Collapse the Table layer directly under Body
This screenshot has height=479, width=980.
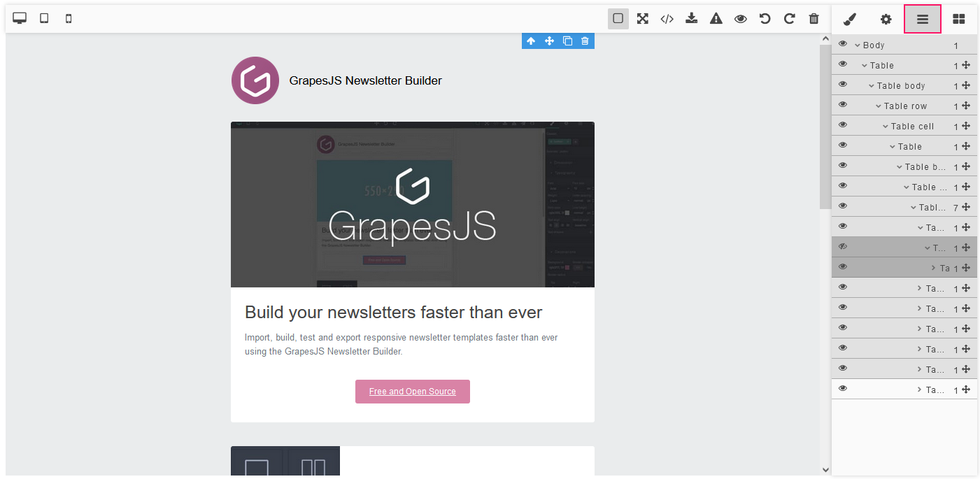click(865, 66)
